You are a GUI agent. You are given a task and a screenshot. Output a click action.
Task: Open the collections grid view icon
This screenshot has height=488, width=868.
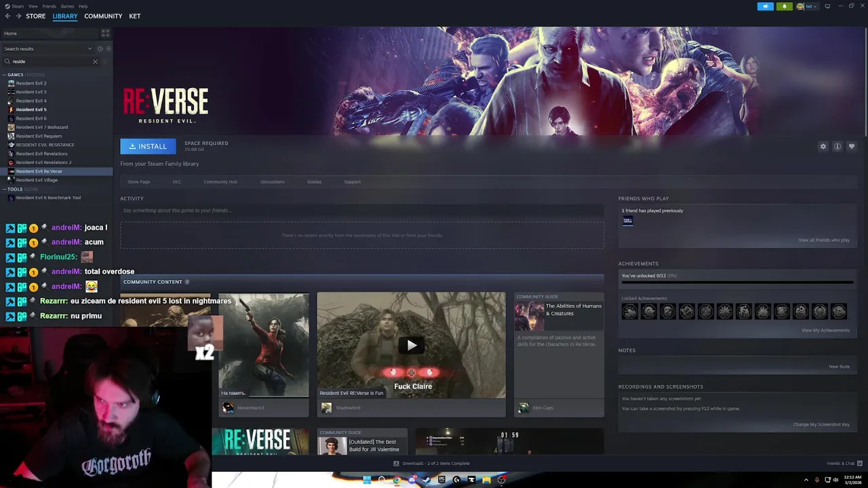[x=105, y=33]
